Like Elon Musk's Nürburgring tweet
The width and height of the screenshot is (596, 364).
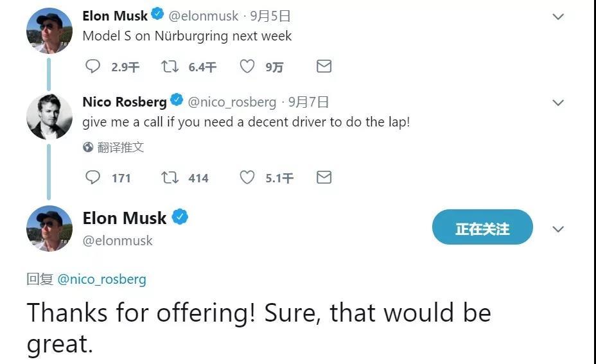click(247, 67)
